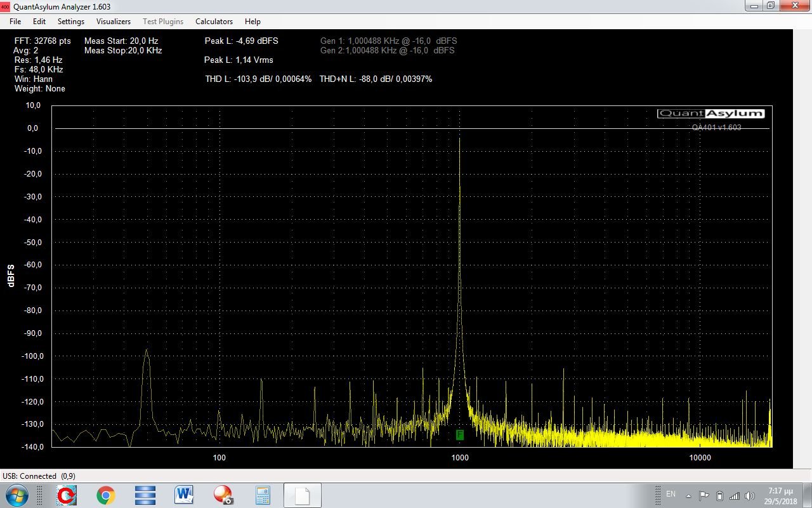The width and height of the screenshot is (812, 508).
Task: Switch to the active blank document taskbar window
Action: coord(302,495)
